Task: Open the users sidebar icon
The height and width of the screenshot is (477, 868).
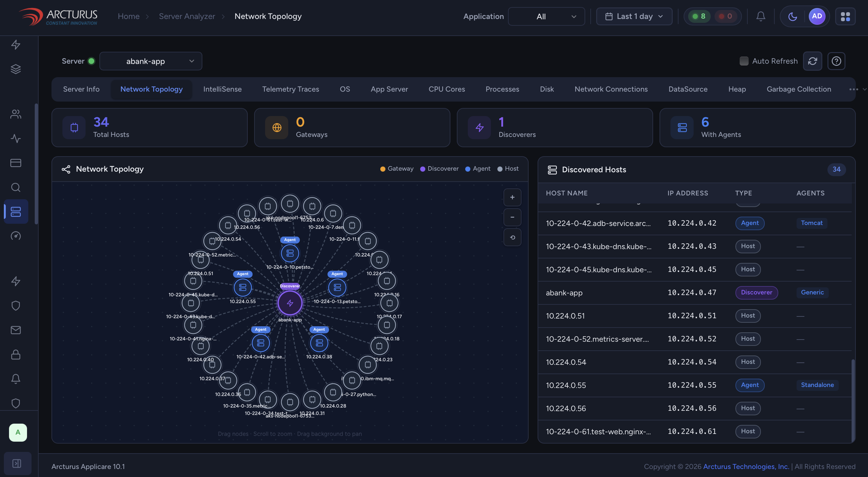Action: (16, 114)
